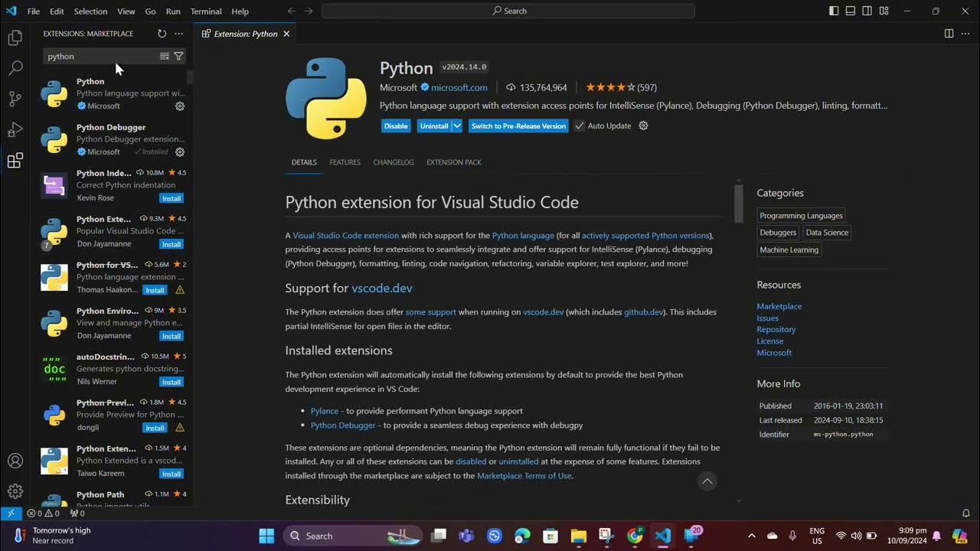This screenshot has height=551, width=980.
Task: Open the Python Environment Manager list entry
Action: (113, 323)
